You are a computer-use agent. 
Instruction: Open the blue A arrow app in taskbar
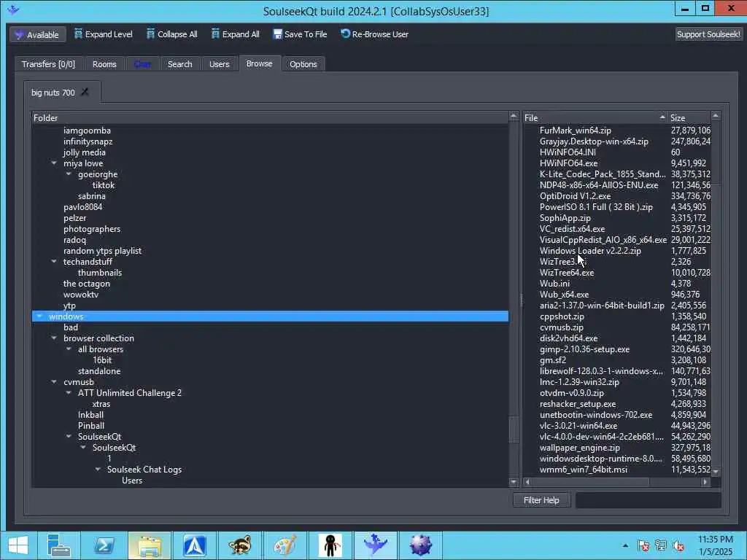click(195, 545)
